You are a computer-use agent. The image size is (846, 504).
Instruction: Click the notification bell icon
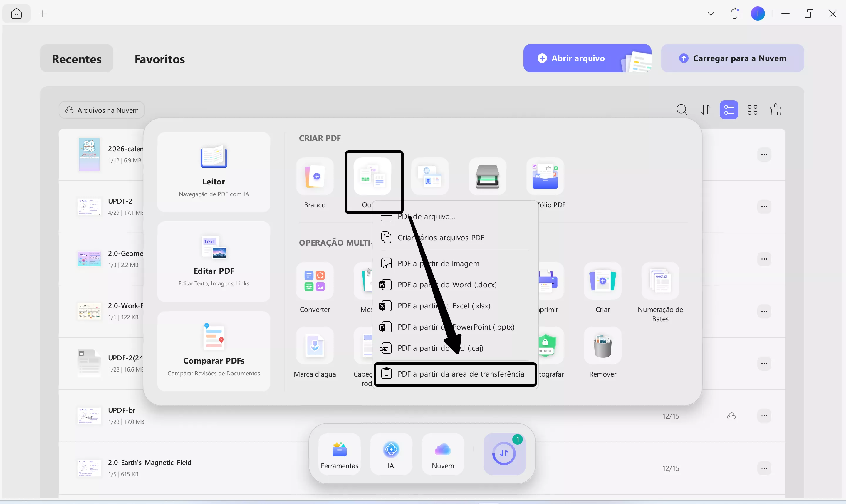(734, 14)
